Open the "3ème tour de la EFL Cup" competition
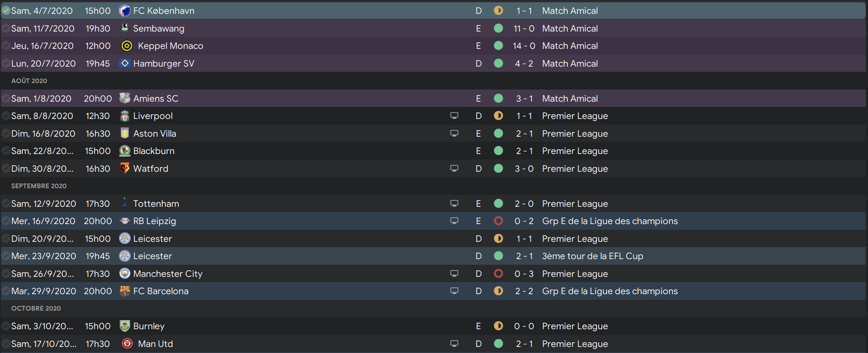Image resolution: width=868 pixels, height=353 pixels. coord(592,256)
